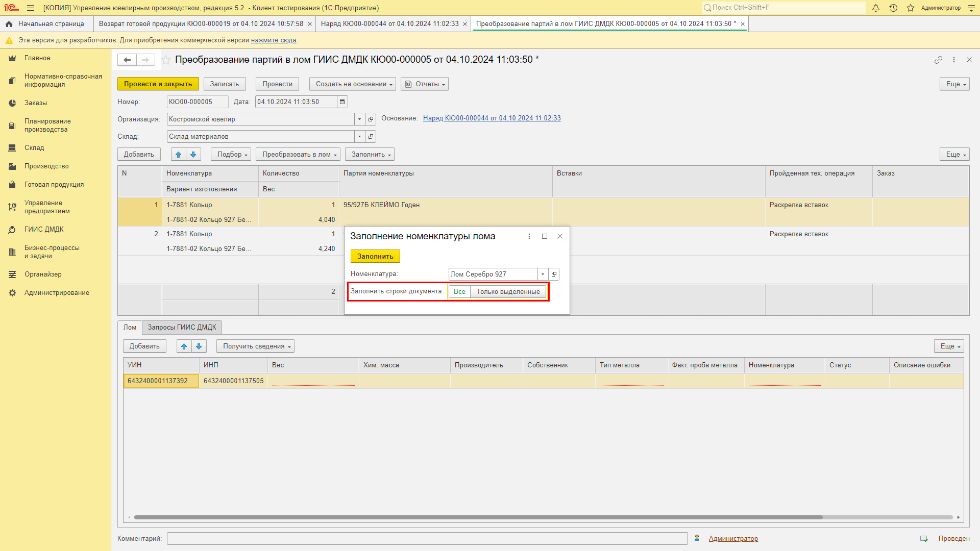Move Лом table row down
Viewport: 980px width, 551px height.
[x=199, y=346]
